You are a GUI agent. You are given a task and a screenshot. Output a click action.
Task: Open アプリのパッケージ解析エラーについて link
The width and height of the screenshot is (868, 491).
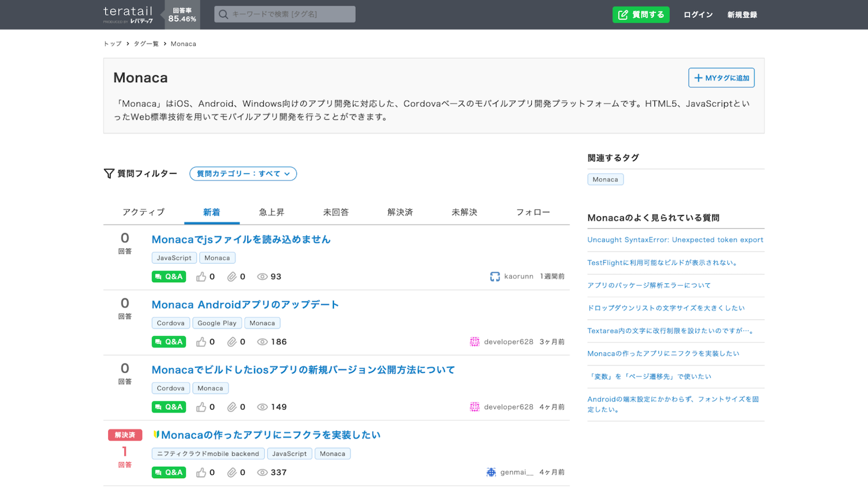pos(649,285)
